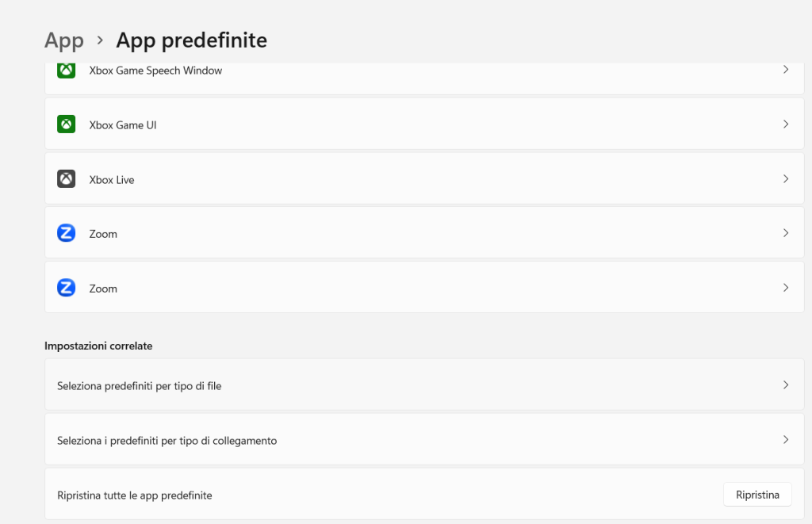This screenshot has height=524, width=812.
Task: Click the green Xbox Game UI icon
Action: point(67,124)
